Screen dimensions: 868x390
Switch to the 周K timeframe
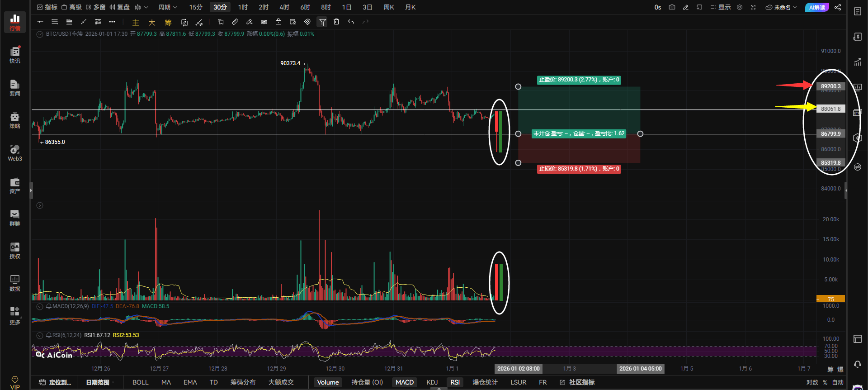389,7
